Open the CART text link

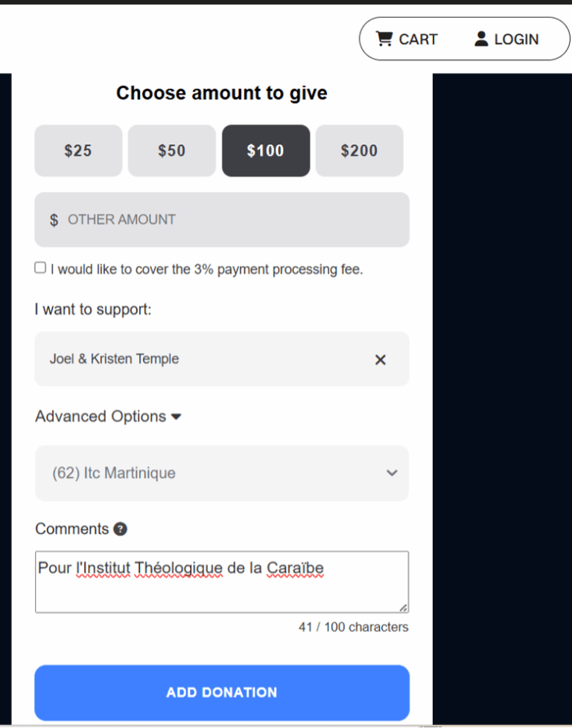pyautogui.click(x=418, y=39)
